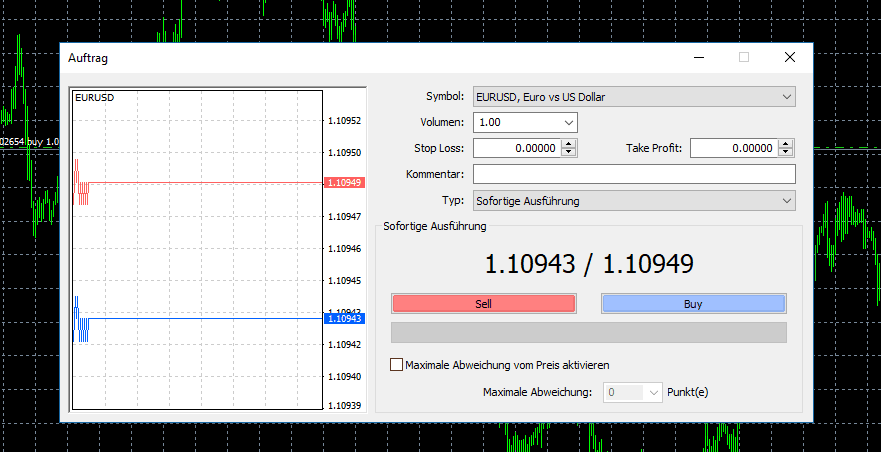This screenshot has height=452, width=881.
Task: Click the gray progress bar below Sell/Buy
Action: point(589,333)
